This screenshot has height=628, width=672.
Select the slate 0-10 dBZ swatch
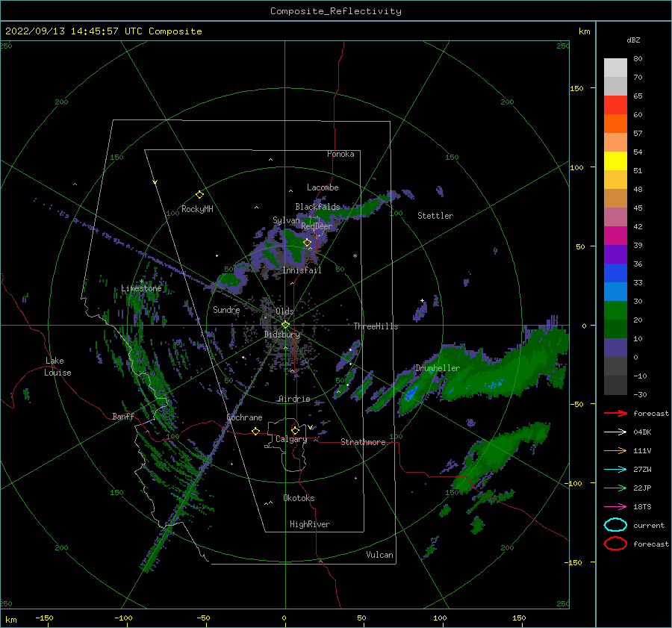point(615,348)
